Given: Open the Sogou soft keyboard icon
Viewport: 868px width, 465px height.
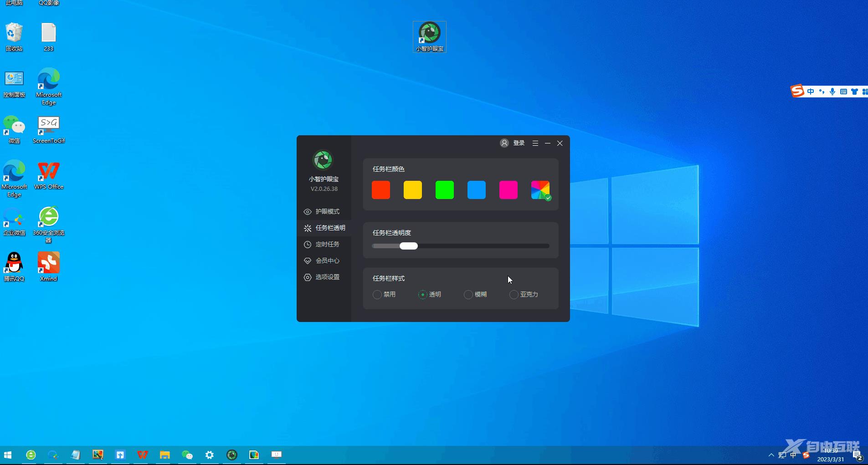Looking at the screenshot, I should (843, 92).
